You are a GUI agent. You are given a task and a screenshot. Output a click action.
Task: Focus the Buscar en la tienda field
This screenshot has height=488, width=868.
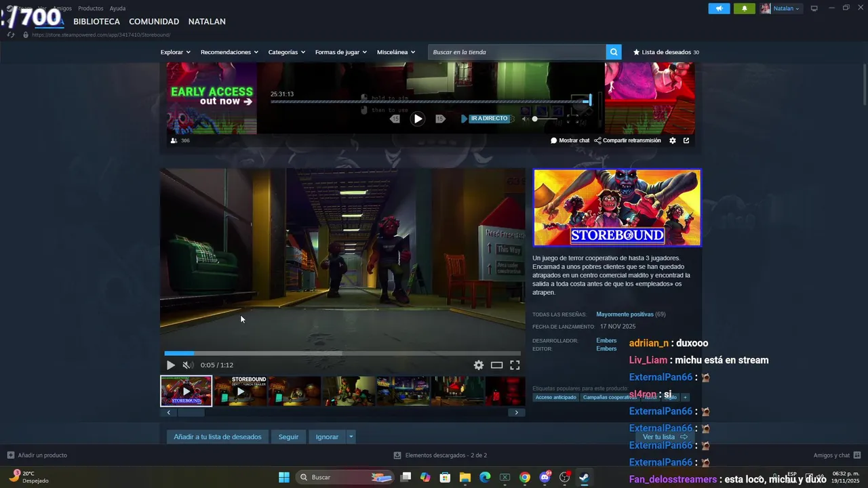click(x=517, y=52)
